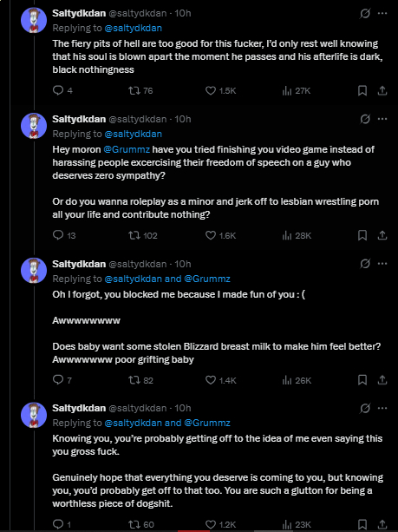
Task: Open Saltydkdan display name on last tweet
Action: pyautogui.click(x=79, y=408)
